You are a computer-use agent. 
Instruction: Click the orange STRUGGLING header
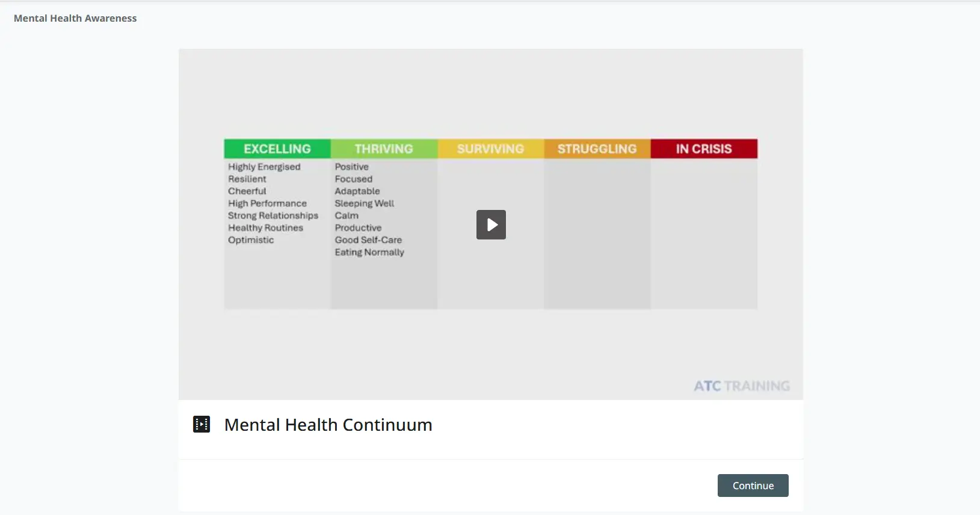(597, 149)
